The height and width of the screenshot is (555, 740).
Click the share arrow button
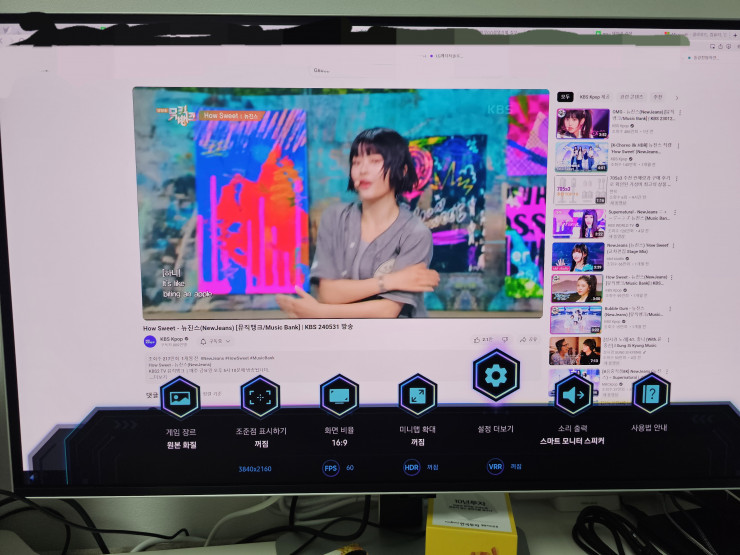[528, 339]
